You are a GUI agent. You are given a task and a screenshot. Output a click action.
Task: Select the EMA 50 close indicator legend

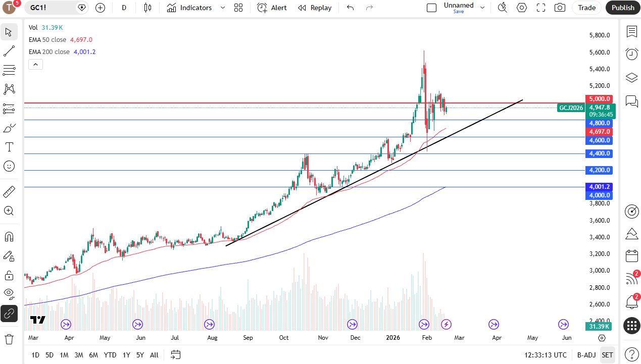(47, 39)
